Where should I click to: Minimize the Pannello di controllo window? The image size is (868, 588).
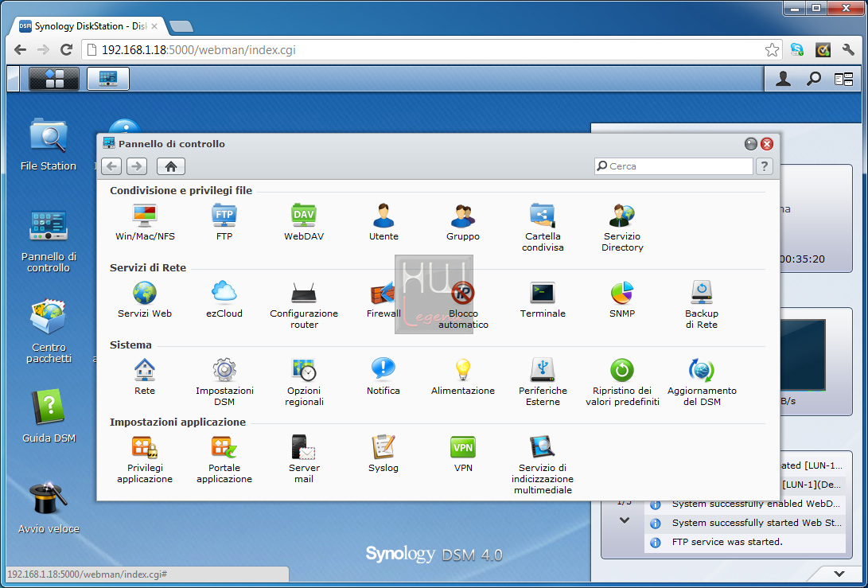pos(750,144)
